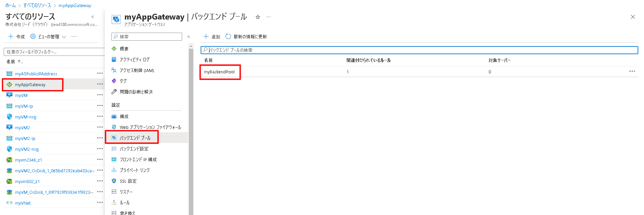Open context menu for myvm2346_z1 row
Screen dimensions: 644x215
[x=100, y=159]
